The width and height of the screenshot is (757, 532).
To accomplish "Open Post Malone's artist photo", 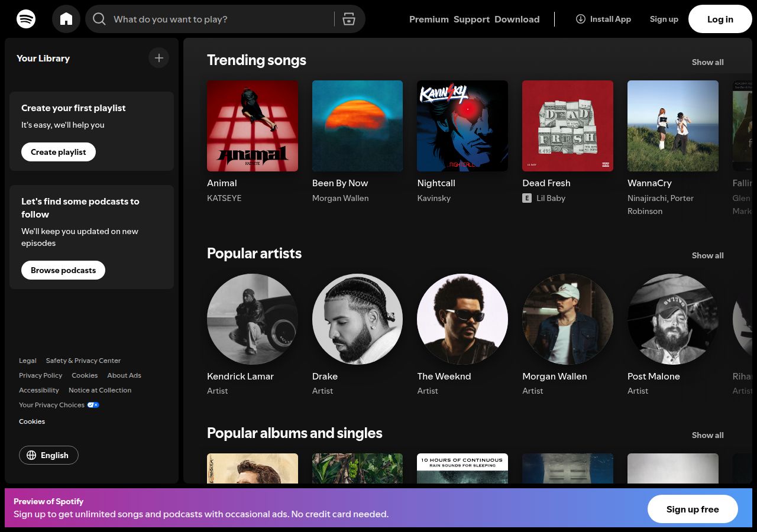I will pyautogui.click(x=673, y=319).
